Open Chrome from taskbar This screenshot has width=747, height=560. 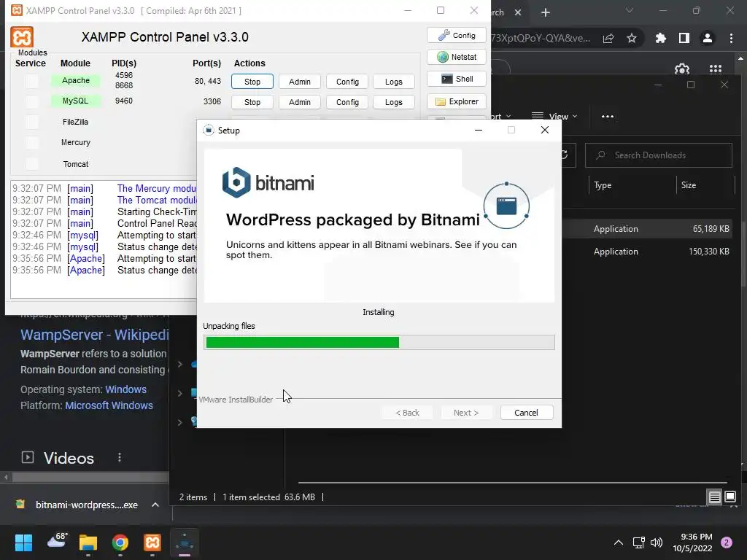tap(120, 542)
